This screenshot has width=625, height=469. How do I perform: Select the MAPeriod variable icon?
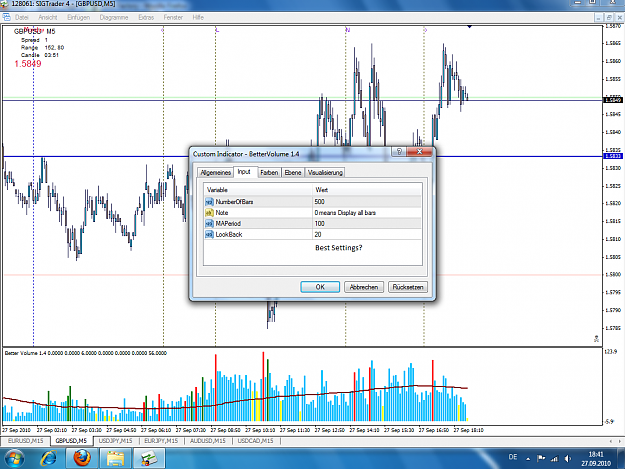[x=209, y=224]
